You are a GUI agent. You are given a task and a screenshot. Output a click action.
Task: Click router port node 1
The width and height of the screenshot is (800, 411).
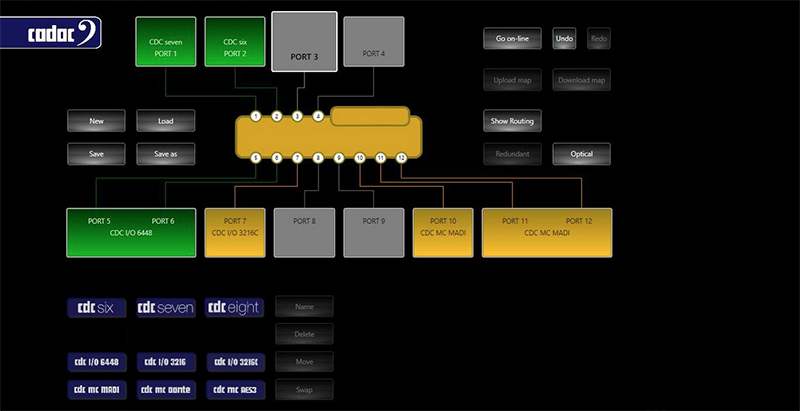tap(256, 116)
